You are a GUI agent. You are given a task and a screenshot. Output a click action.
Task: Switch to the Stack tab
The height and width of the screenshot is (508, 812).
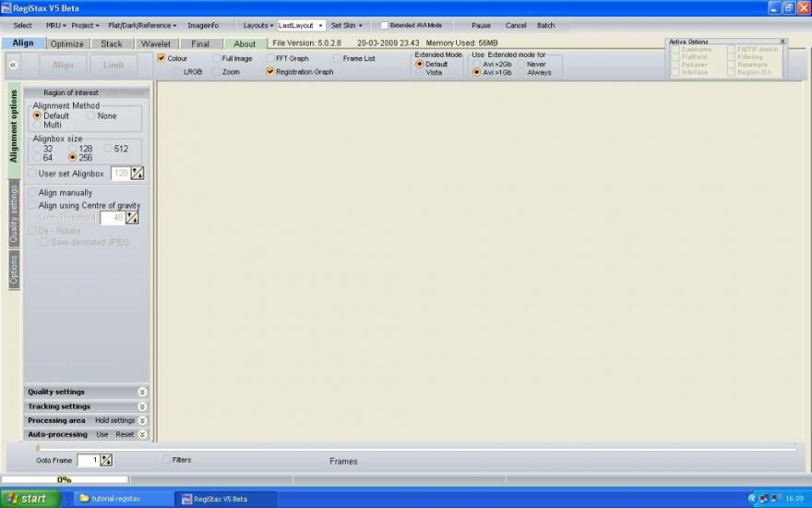(x=112, y=44)
